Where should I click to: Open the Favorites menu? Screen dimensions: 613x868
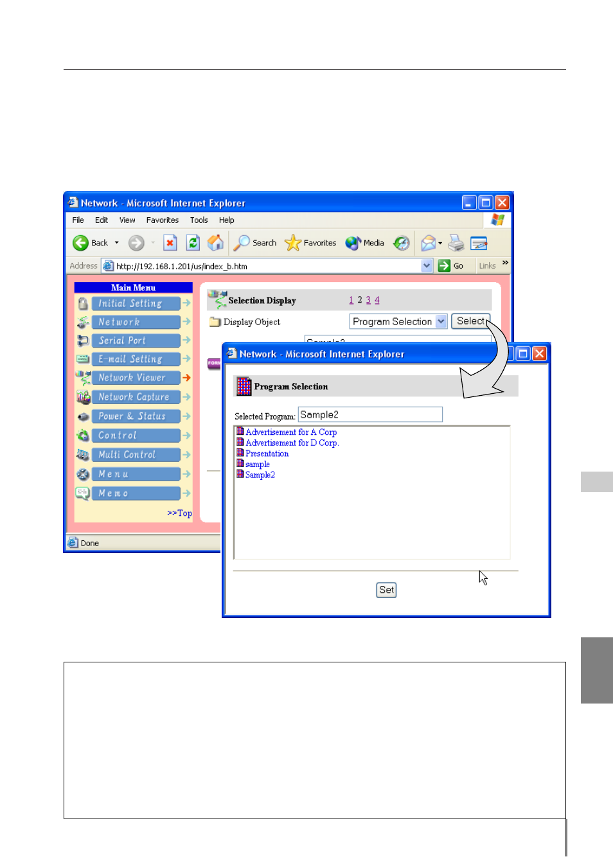tap(163, 220)
